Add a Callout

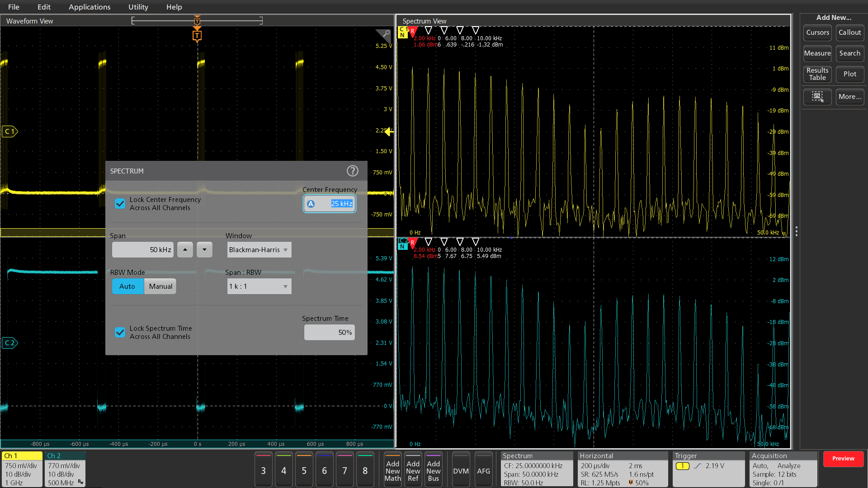(850, 33)
